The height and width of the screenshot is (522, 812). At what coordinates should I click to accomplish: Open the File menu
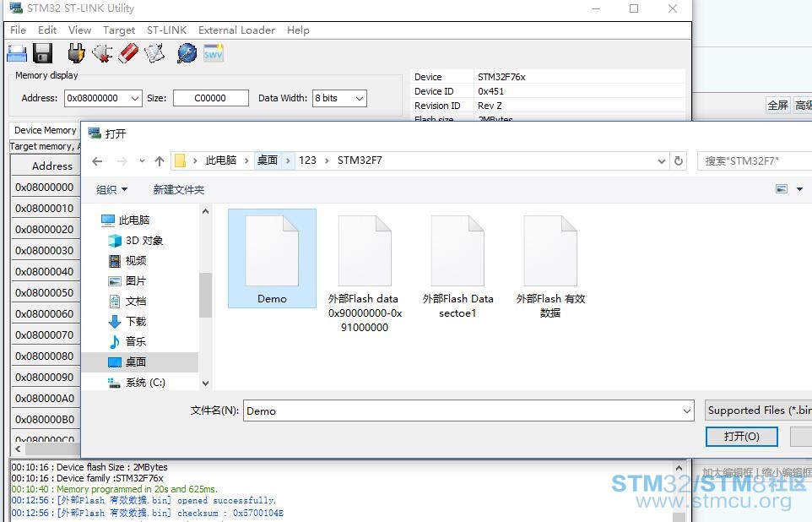click(x=18, y=30)
